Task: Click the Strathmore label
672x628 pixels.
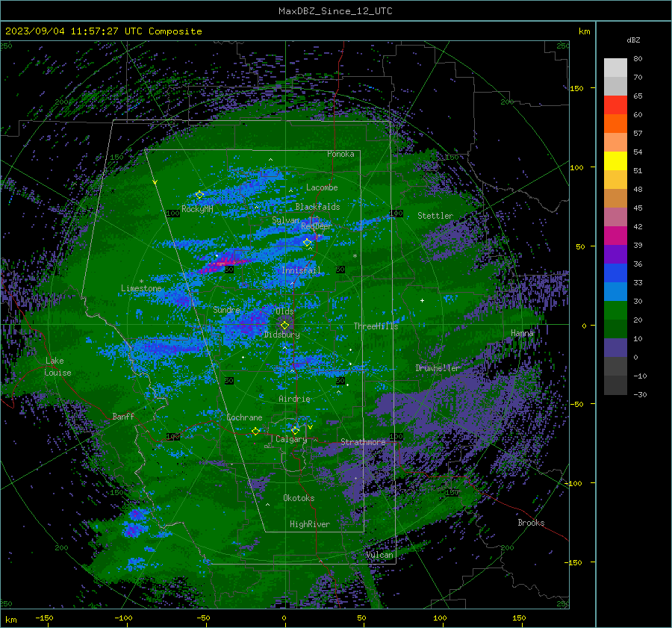Action: pos(363,442)
